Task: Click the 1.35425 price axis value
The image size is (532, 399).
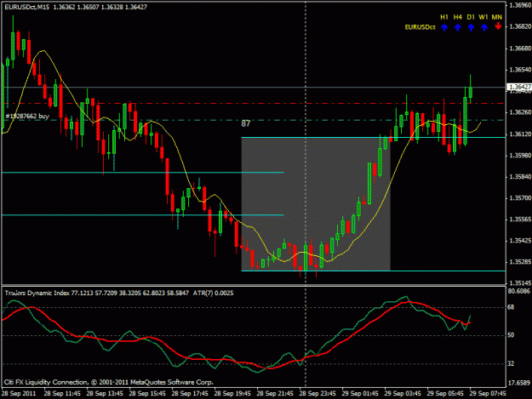Action: click(520, 241)
